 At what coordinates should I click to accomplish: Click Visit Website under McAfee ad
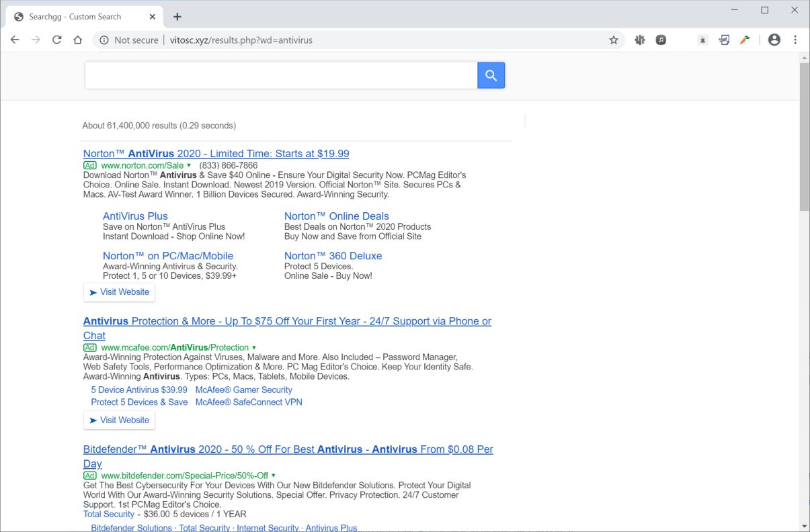coord(120,420)
